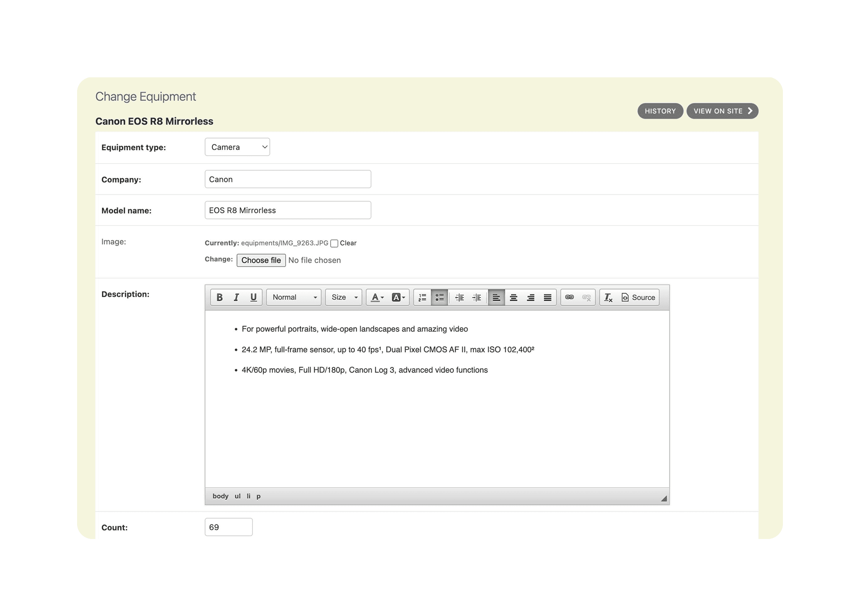Open the font Size dropdown

click(x=343, y=297)
